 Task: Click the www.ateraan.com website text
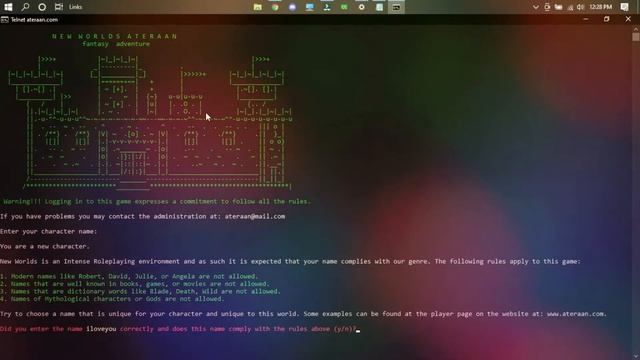pyautogui.click(x=577, y=314)
